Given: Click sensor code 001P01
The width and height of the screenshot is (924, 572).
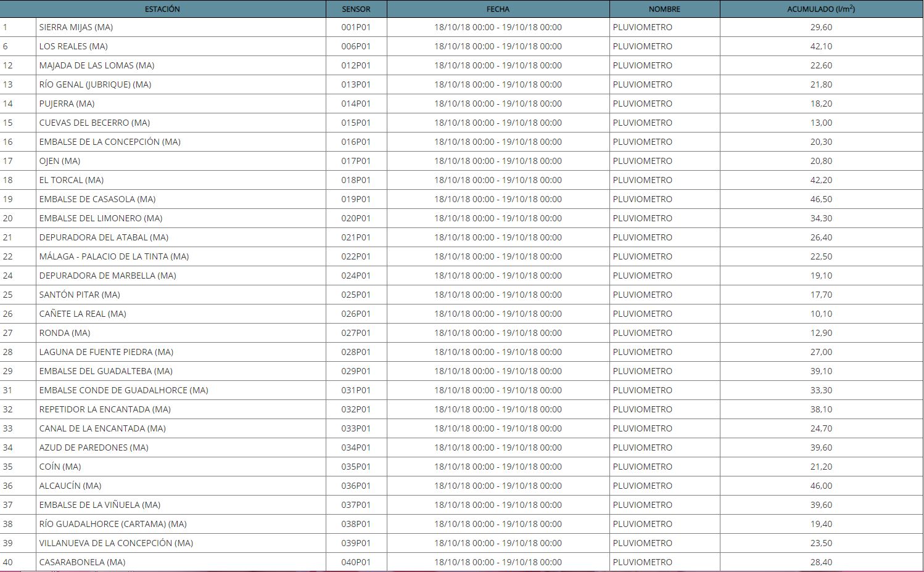Looking at the screenshot, I should 356,27.
